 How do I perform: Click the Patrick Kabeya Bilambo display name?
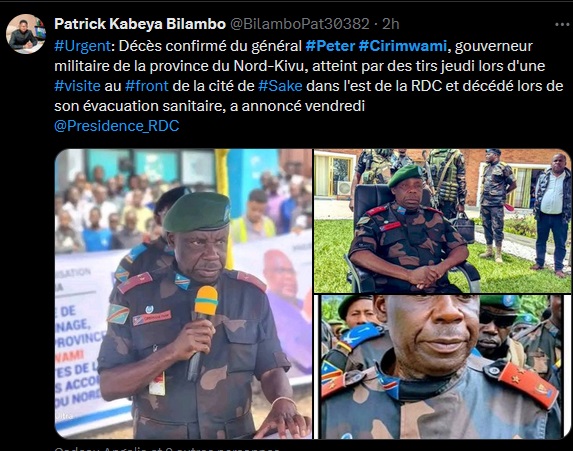pyautogui.click(x=140, y=24)
